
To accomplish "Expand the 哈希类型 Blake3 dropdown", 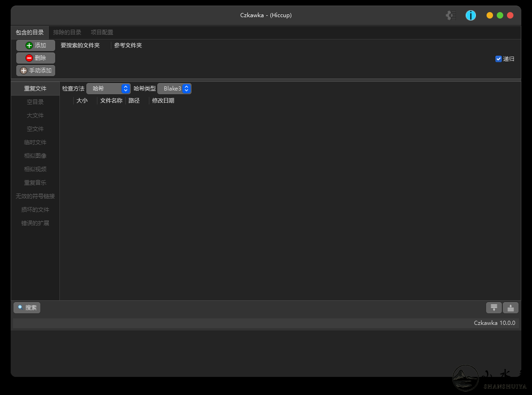I will [174, 89].
